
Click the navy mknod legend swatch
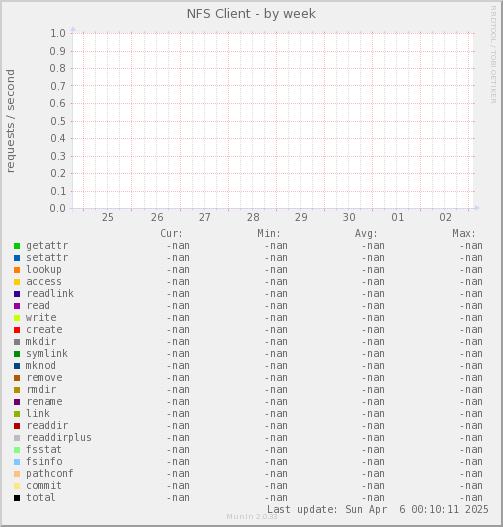[17, 366]
